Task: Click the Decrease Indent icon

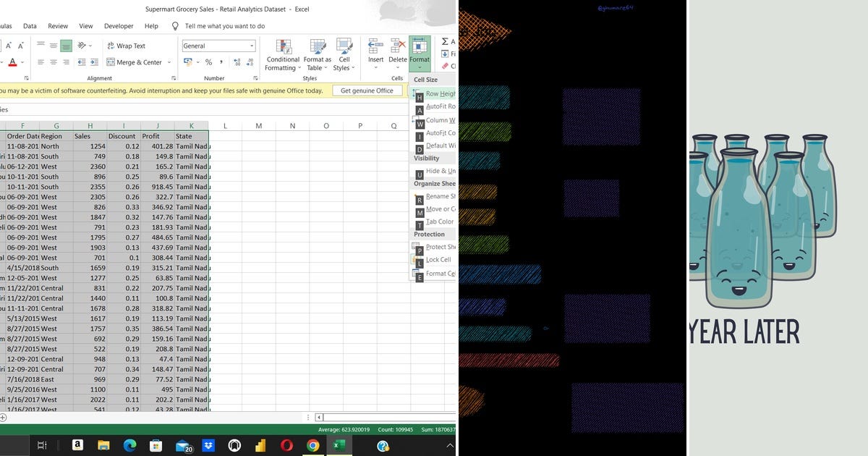Action: 81,62
